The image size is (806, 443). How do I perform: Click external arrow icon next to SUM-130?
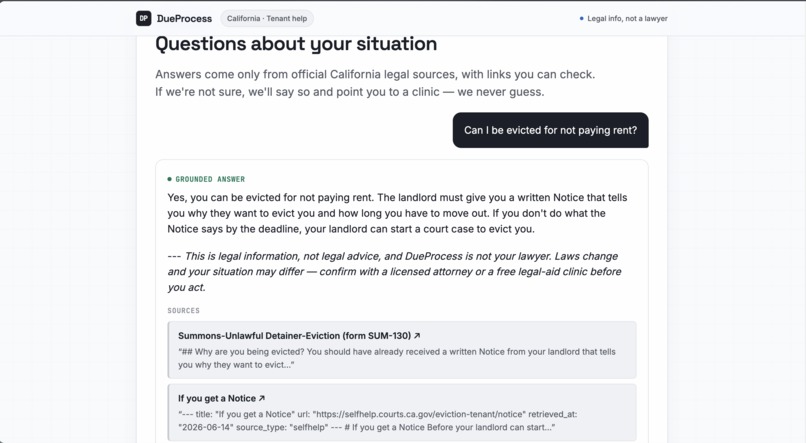click(x=417, y=336)
